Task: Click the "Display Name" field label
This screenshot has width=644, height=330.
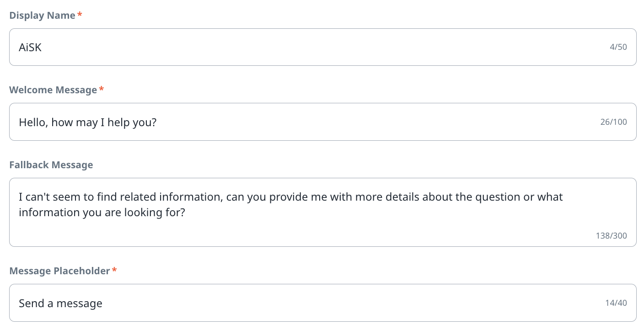Action: 42,16
